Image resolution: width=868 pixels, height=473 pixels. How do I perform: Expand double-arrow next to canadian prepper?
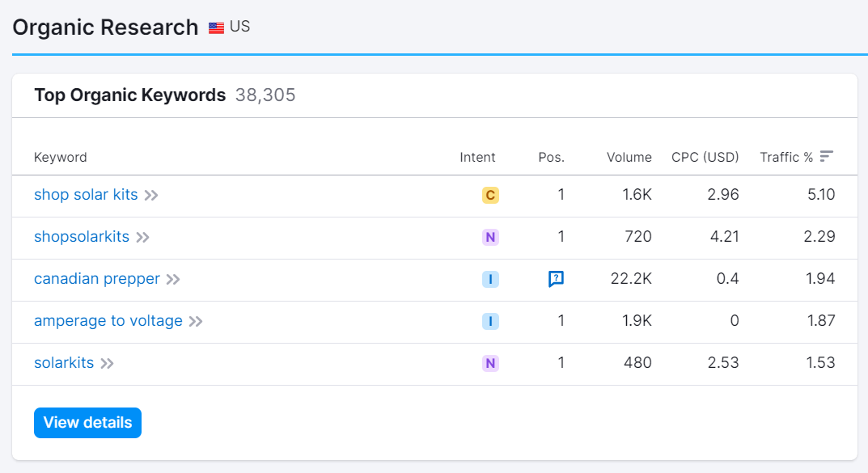[x=173, y=280]
